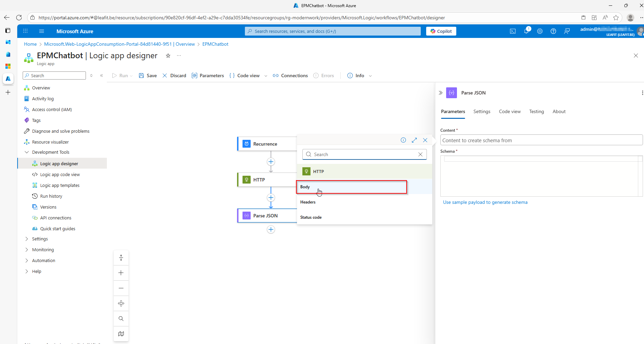Image resolution: width=644 pixels, height=344 pixels.
Task: Open portal settings gear
Action: [x=540, y=31]
